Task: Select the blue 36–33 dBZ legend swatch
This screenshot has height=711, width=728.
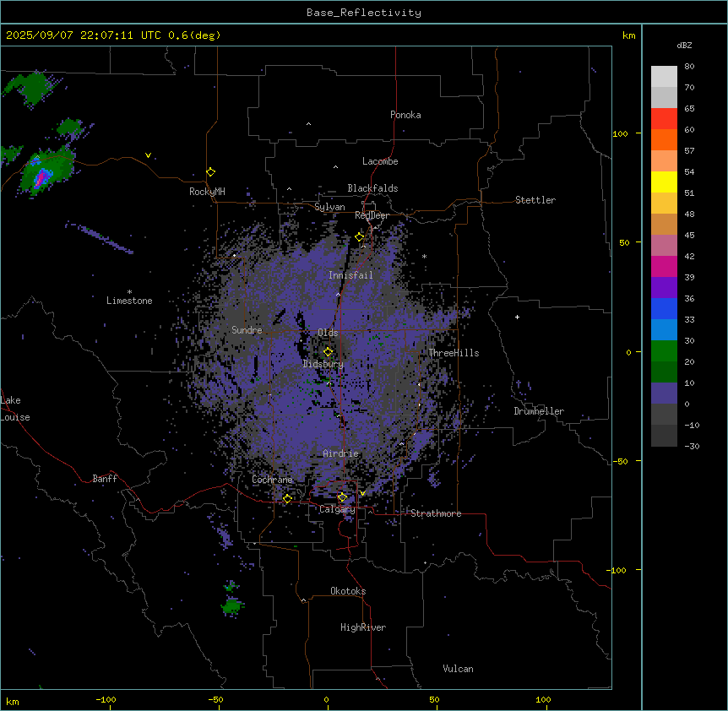Action: coord(664,308)
